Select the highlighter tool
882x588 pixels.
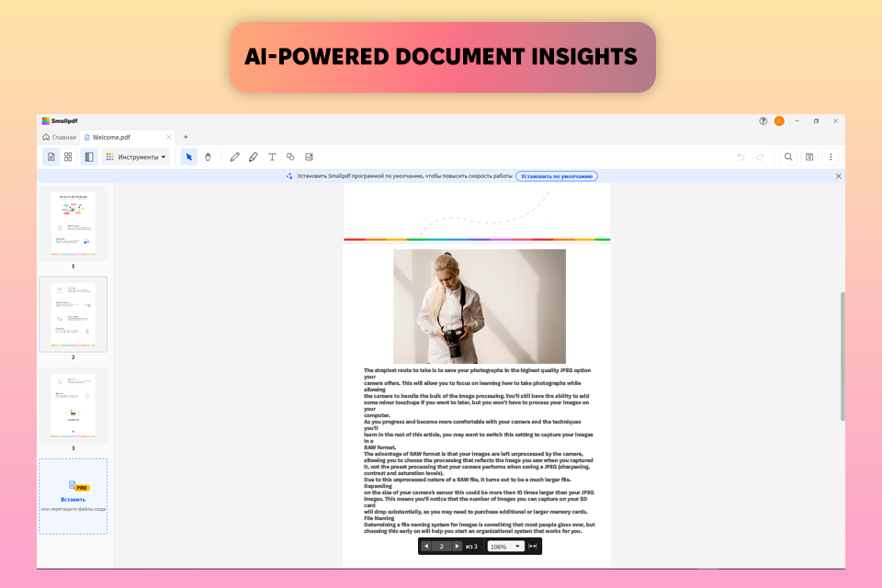(254, 157)
